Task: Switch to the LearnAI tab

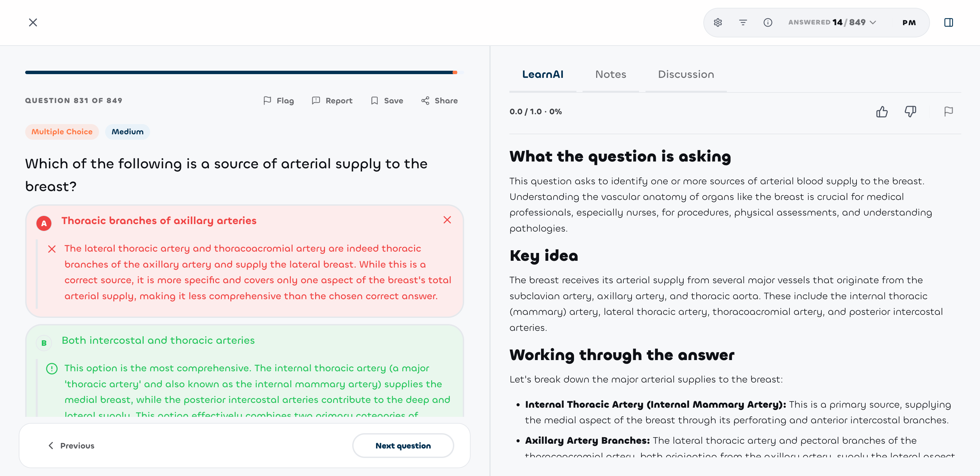Action: pos(542,74)
